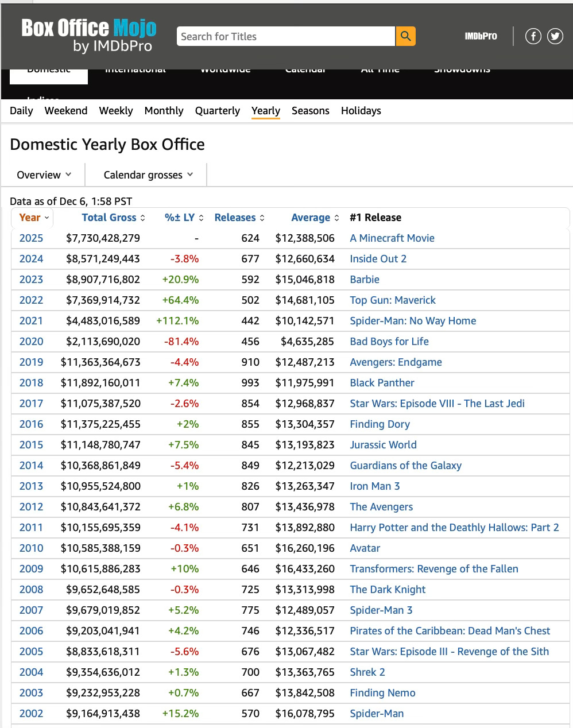Click the Box Office Mojo logo
This screenshot has width=573, height=728.
coord(88,36)
